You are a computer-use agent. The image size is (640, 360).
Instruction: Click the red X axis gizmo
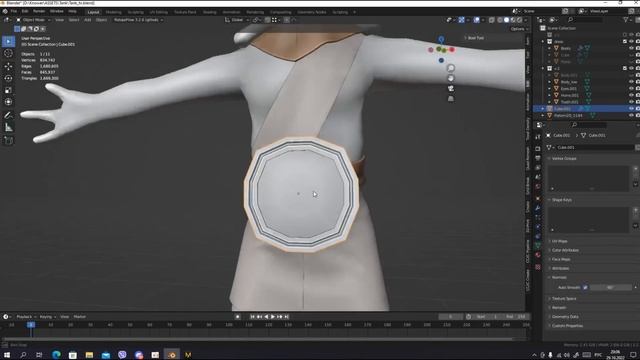click(452, 49)
